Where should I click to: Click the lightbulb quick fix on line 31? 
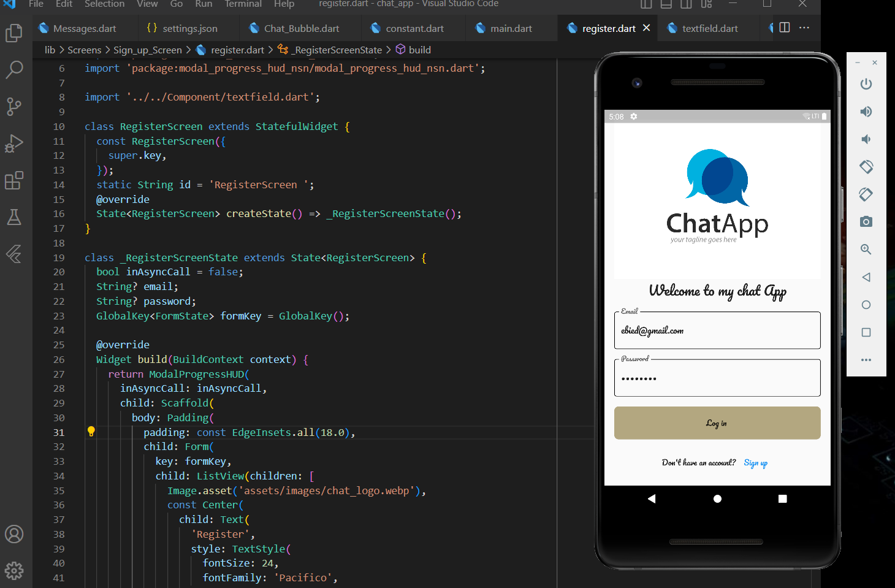click(x=91, y=431)
